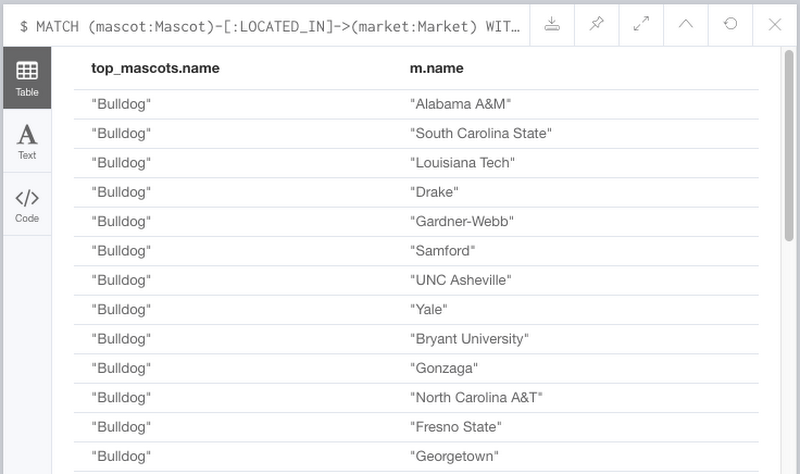Rerun the Cypher query
The width and height of the screenshot is (800, 474).
(730, 24)
